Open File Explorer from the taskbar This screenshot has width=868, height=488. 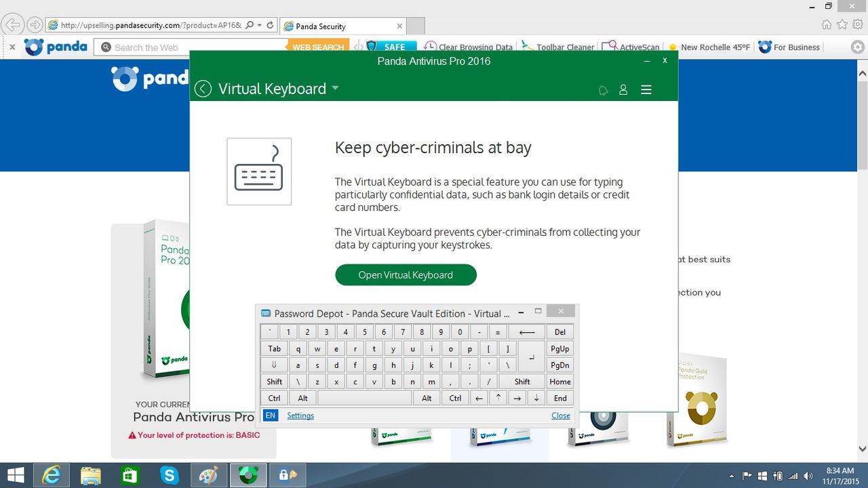(x=91, y=475)
